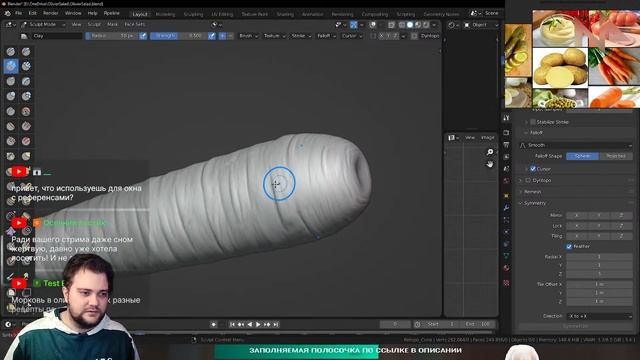
Task: Select the Blob sculpt brush
Action: pos(26,96)
